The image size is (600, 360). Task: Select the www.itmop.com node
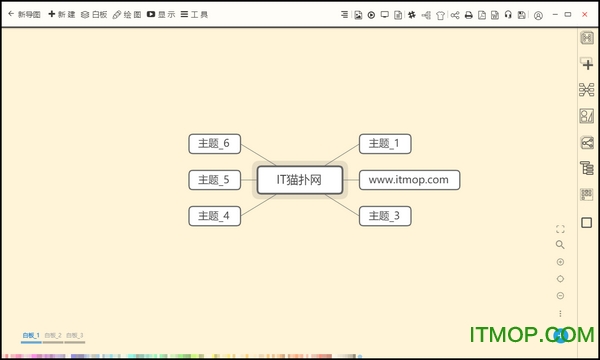(x=409, y=180)
